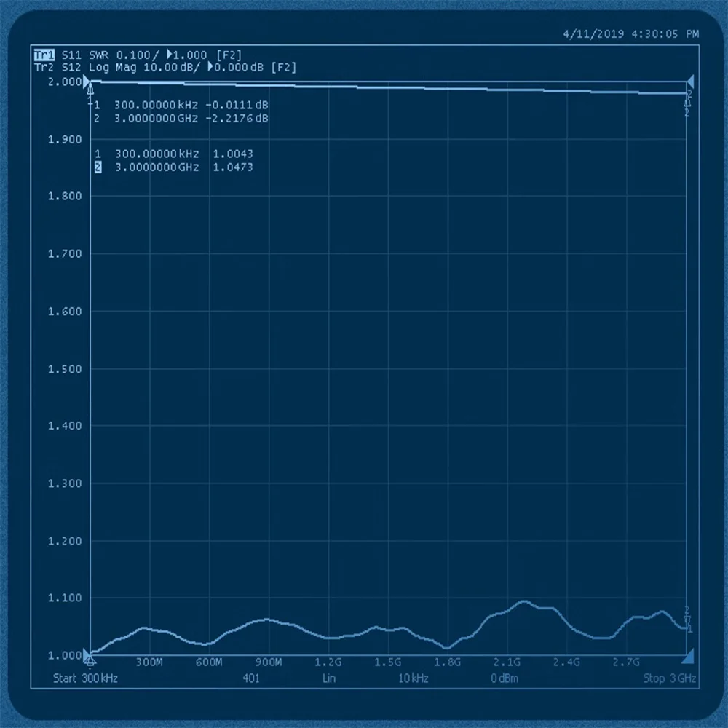Click the Stop 3 GHz frequency field
This screenshot has height=728, width=728.
670,678
